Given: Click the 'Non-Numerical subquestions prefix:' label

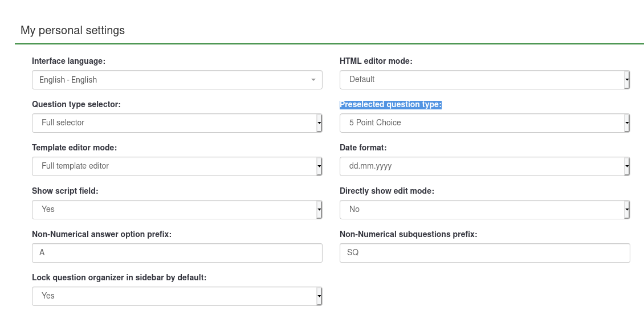Looking at the screenshot, I should point(408,234).
